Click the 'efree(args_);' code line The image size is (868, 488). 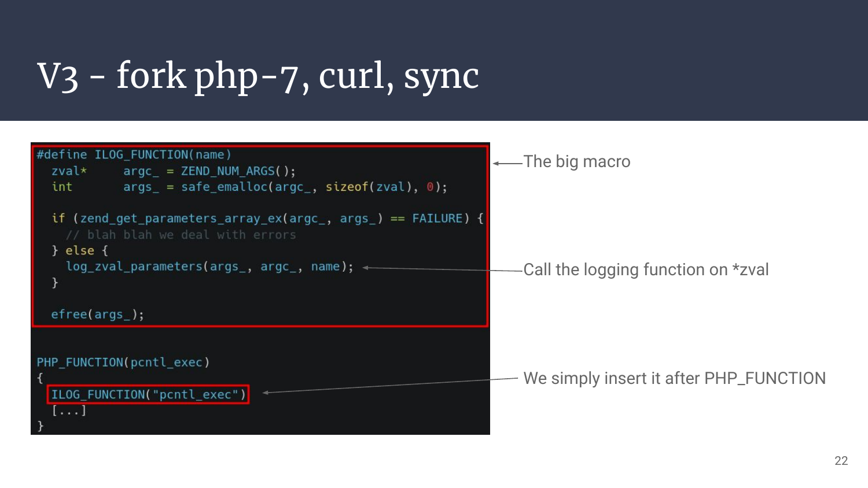(x=97, y=315)
